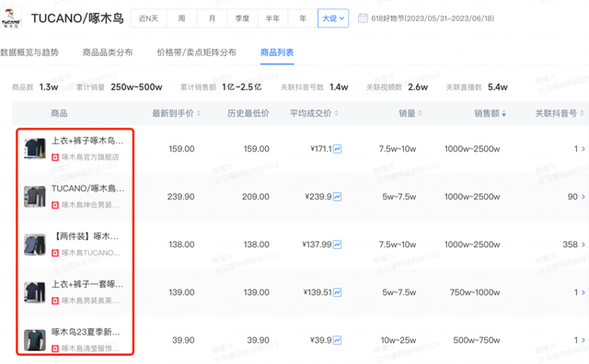The image size is (589, 364).
Task: Open price trend chart for ¥137.99
Action: tap(338, 245)
